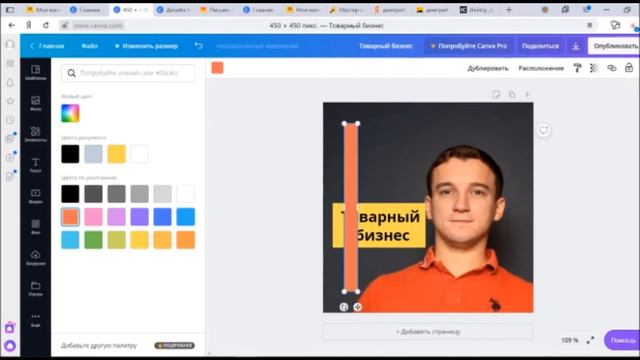Click the Add page button below the canvas
The image size is (640, 360).
[x=428, y=331]
